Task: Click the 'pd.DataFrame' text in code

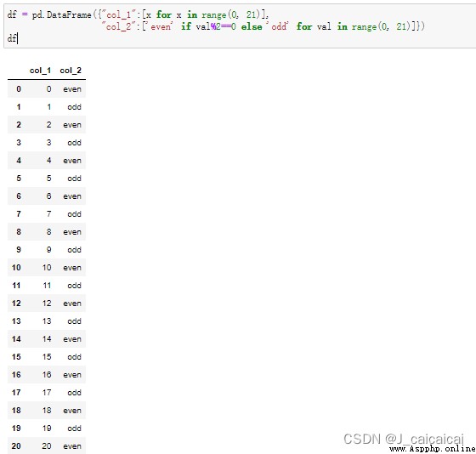Action: click(x=61, y=14)
